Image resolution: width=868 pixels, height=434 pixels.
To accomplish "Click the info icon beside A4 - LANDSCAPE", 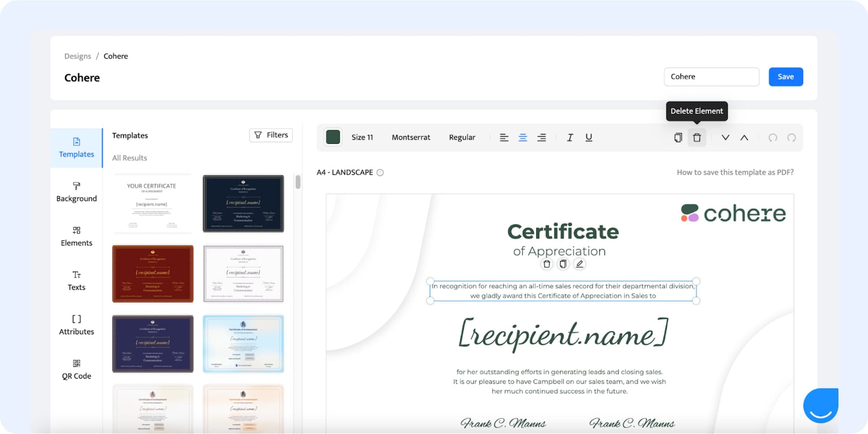I will point(380,173).
